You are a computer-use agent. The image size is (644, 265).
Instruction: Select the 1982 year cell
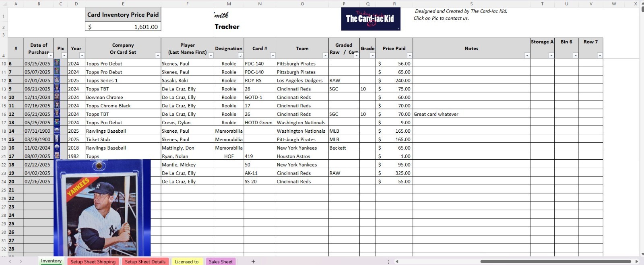[x=76, y=156]
